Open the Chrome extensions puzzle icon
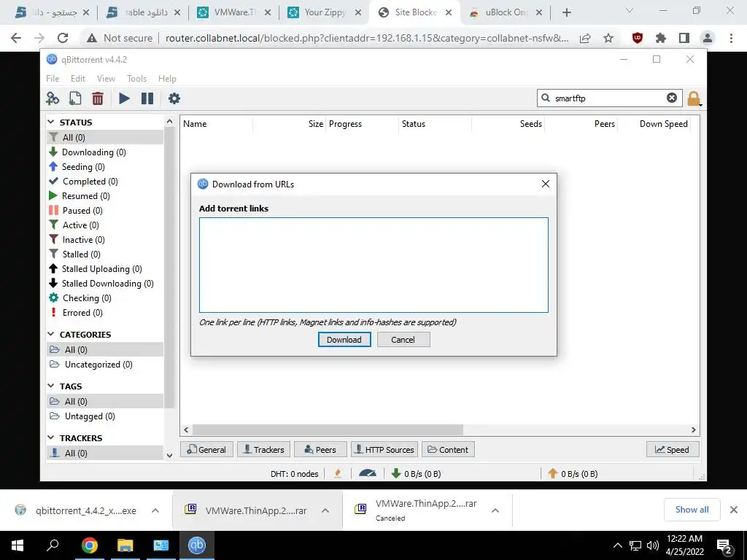 click(x=660, y=38)
